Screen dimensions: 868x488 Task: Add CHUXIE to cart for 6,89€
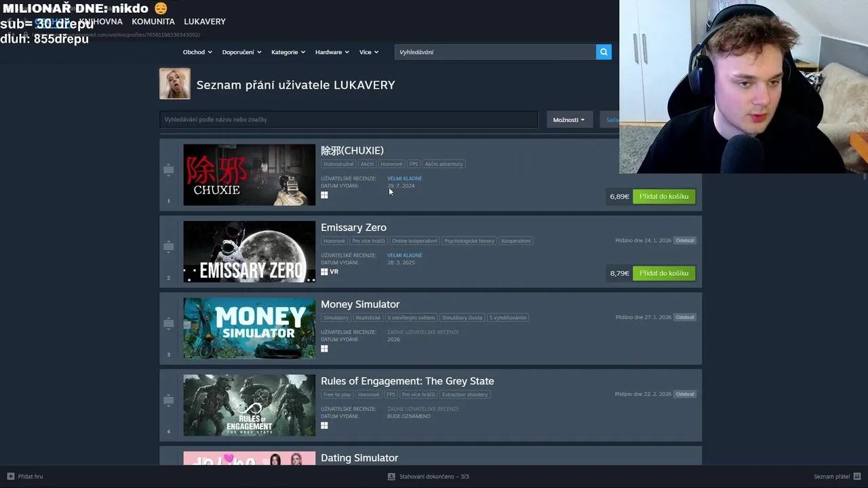pos(664,197)
